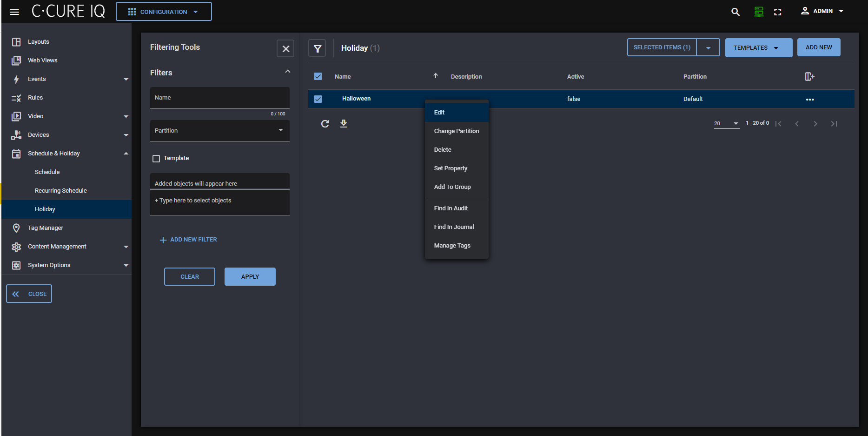Screen dimensions: 868x436
Task: Expand the Templates dropdown button
Action: pyautogui.click(x=758, y=48)
